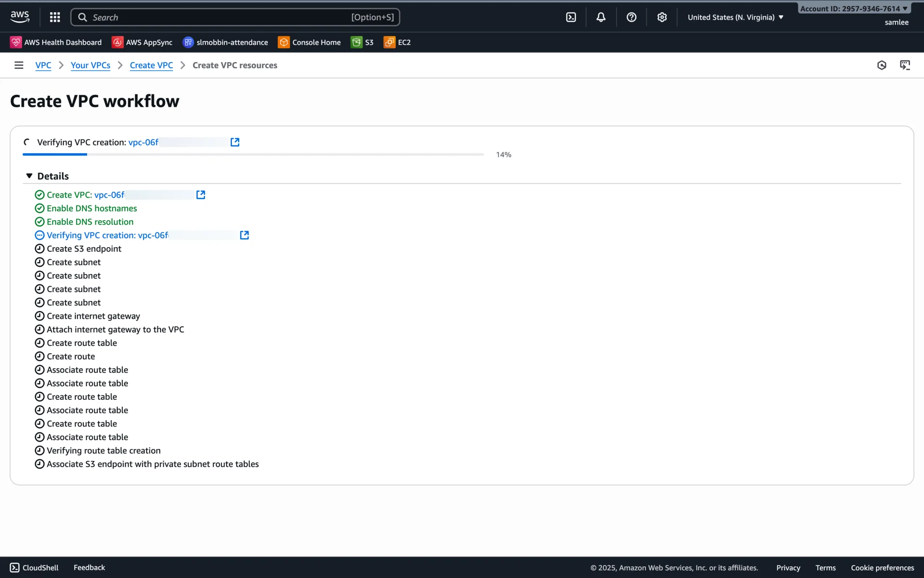Go to Your VPCs breadcrumb link
Screen dimensions: 924x578
(90, 65)
